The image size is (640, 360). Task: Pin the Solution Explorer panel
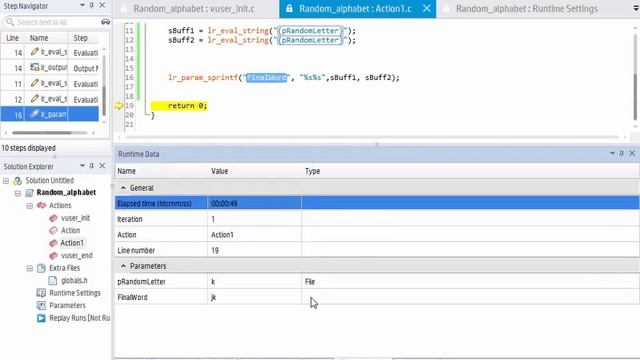92,166
